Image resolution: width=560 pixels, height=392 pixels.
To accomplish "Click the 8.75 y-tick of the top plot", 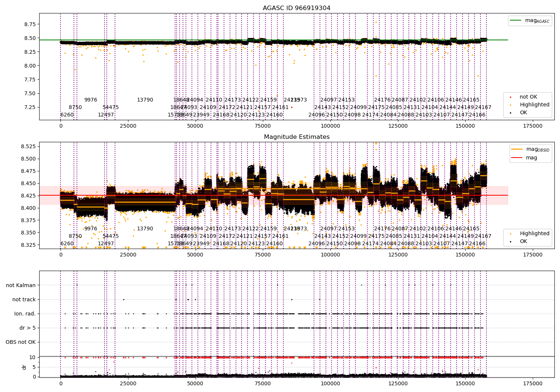I will 30,24.
